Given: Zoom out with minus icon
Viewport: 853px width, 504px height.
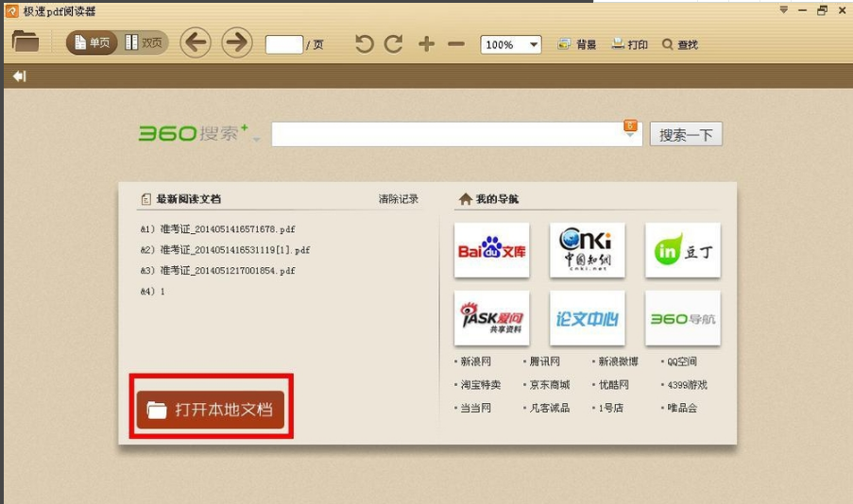Looking at the screenshot, I should (456, 44).
